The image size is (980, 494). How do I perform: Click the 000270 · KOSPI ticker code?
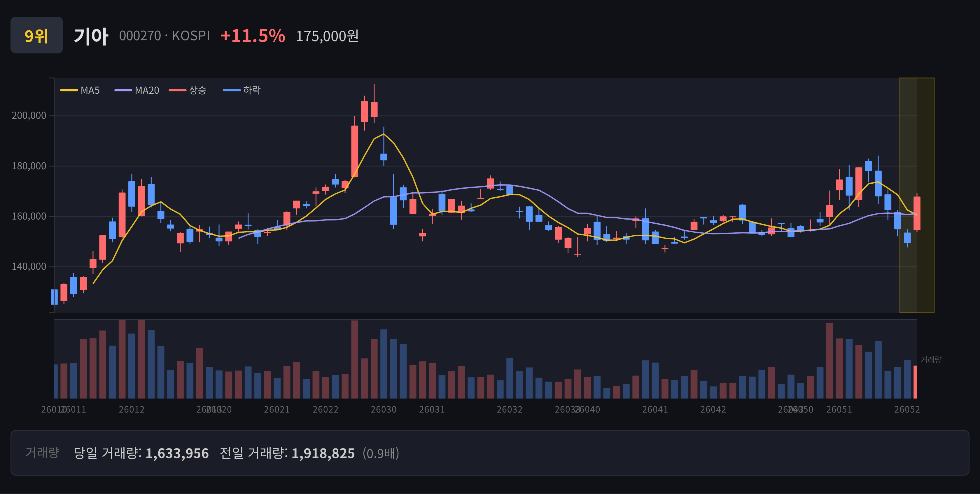click(164, 36)
